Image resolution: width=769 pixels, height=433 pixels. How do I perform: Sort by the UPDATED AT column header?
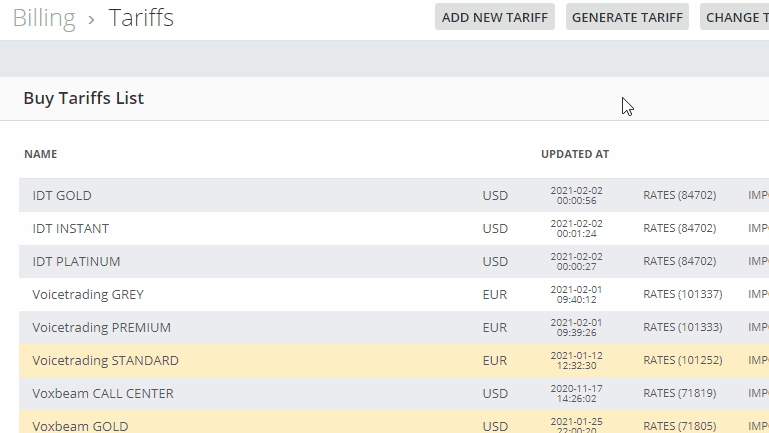click(x=575, y=154)
